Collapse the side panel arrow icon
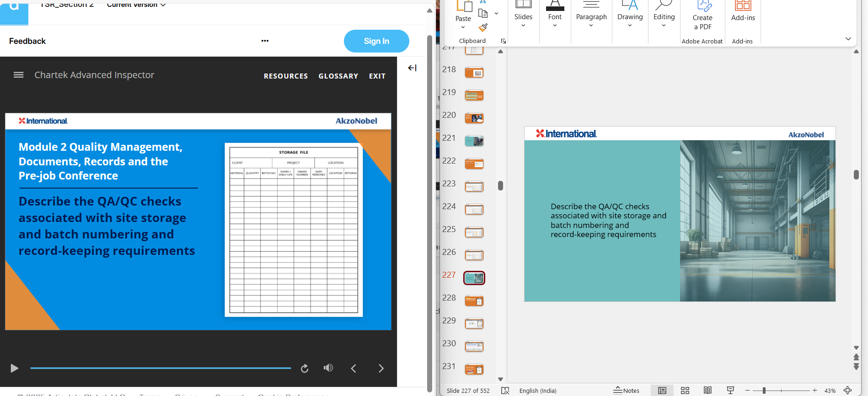Viewport: 868px width, 396px height. pyautogui.click(x=412, y=68)
